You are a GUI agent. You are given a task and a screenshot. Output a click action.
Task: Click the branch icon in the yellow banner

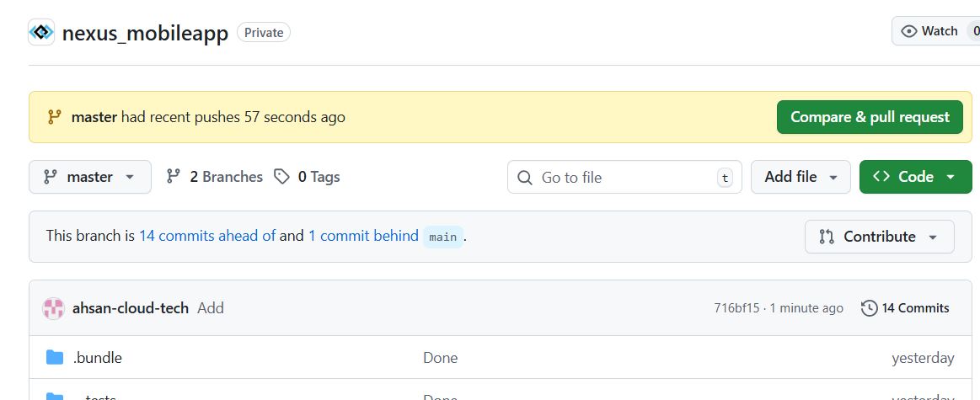click(54, 117)
